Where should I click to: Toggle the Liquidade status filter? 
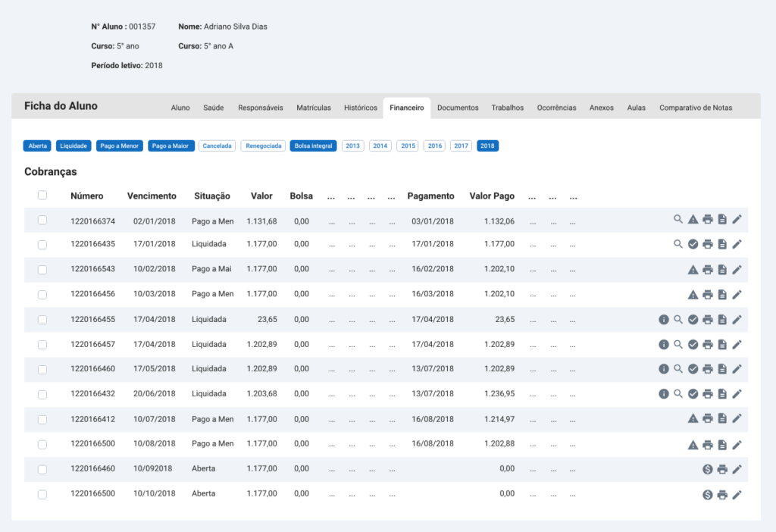pyautogui.click(x=74, y=146)
